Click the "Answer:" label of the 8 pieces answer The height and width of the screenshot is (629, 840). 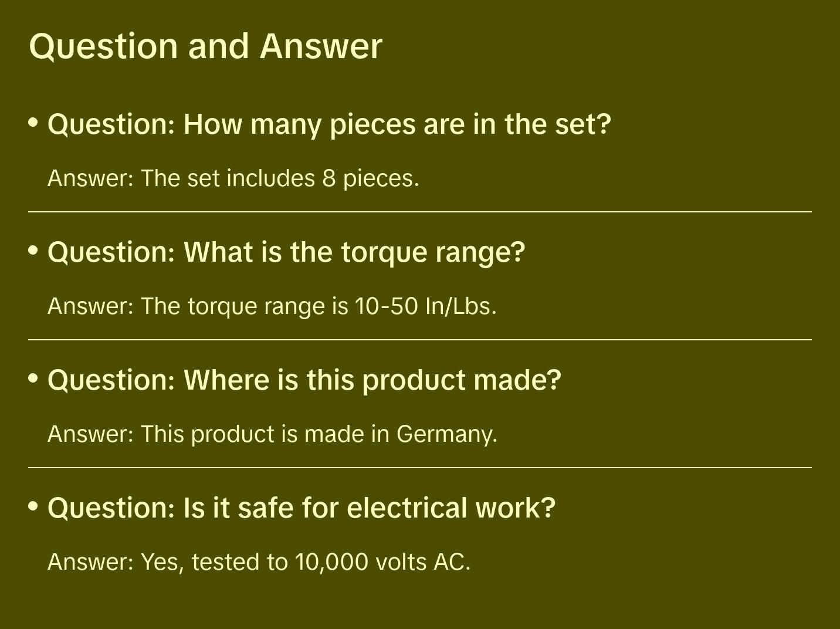click(91, 178)
